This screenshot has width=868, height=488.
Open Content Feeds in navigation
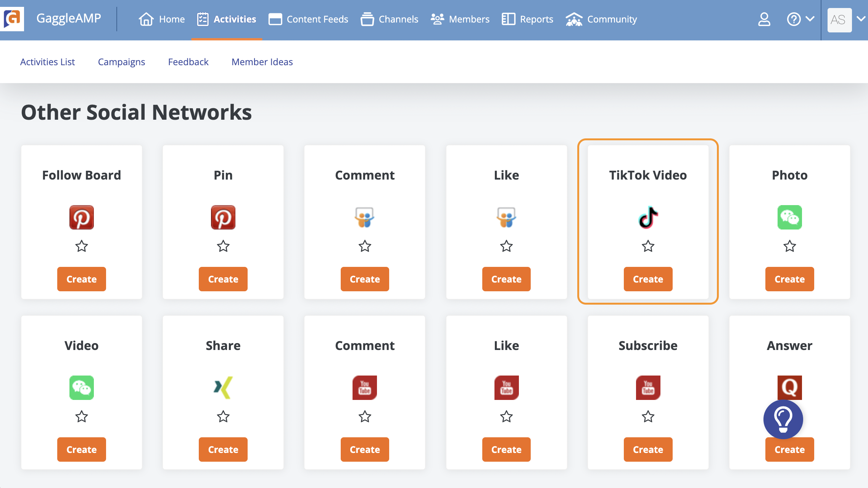[x=308, y=19]
